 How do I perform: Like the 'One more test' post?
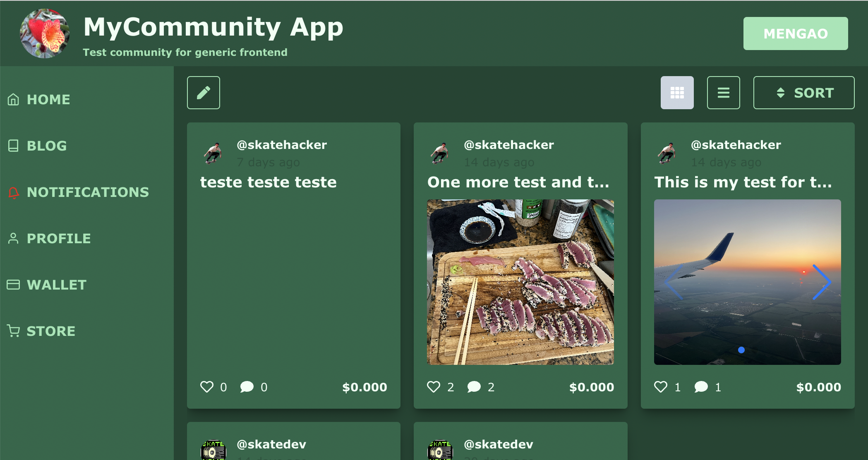433,387
